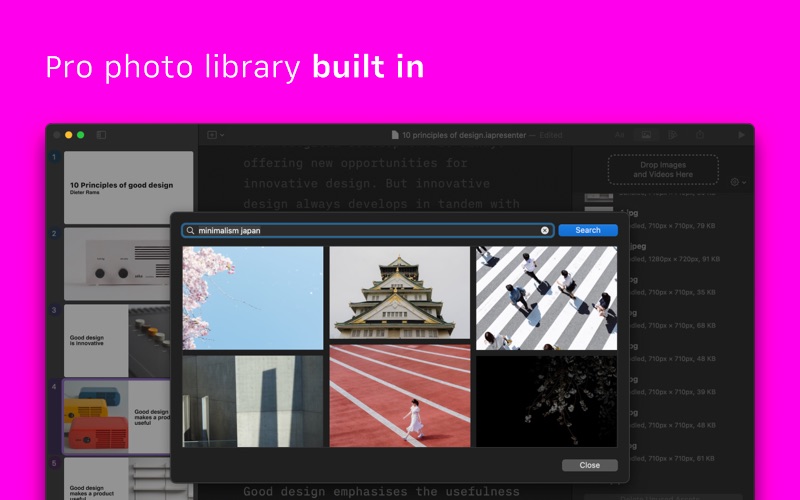Select the Japanese castle photo
The image size is (800, 500).
click(x=399, y=292)
